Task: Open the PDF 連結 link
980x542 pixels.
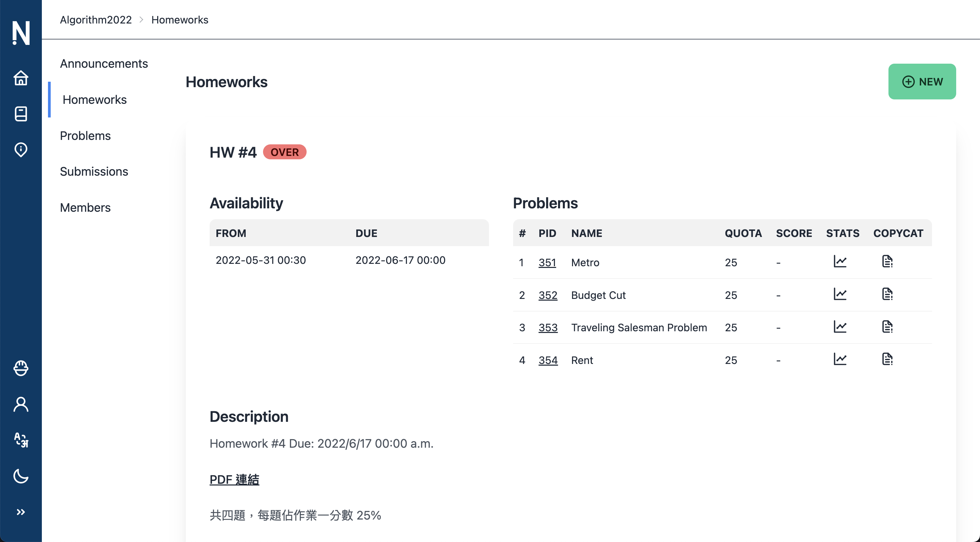Action: (x=234, y=480)
